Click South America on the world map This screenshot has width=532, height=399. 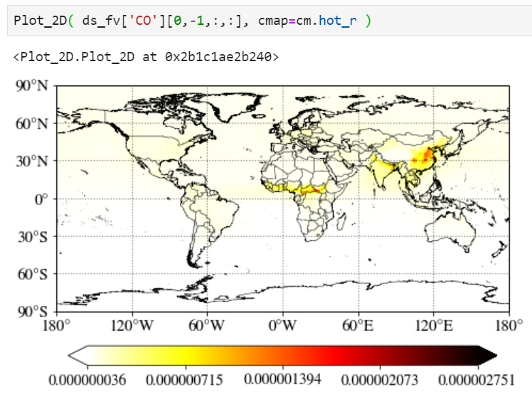[206, 220]
